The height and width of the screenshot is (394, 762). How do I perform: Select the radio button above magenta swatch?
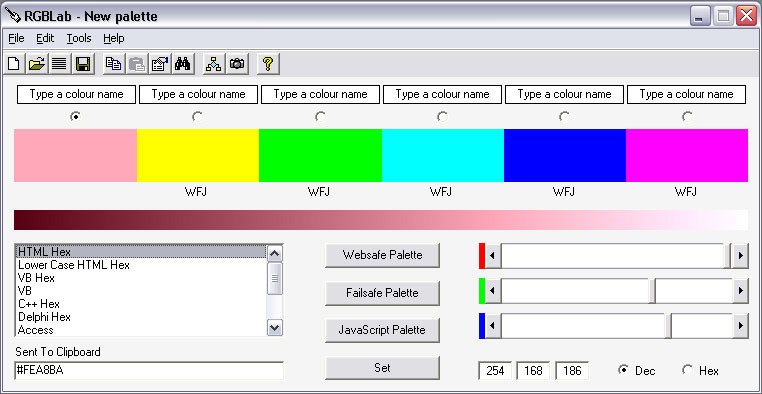[x=687, y=117]
